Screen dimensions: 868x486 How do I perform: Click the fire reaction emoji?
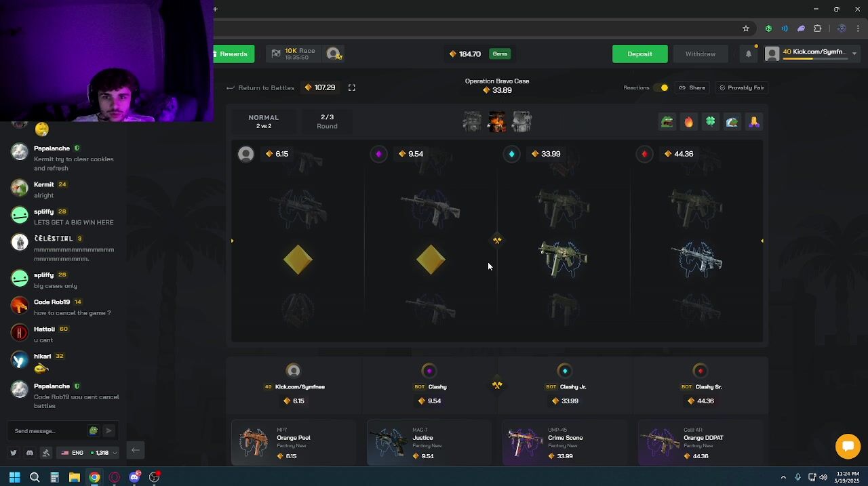coord(688,122)
